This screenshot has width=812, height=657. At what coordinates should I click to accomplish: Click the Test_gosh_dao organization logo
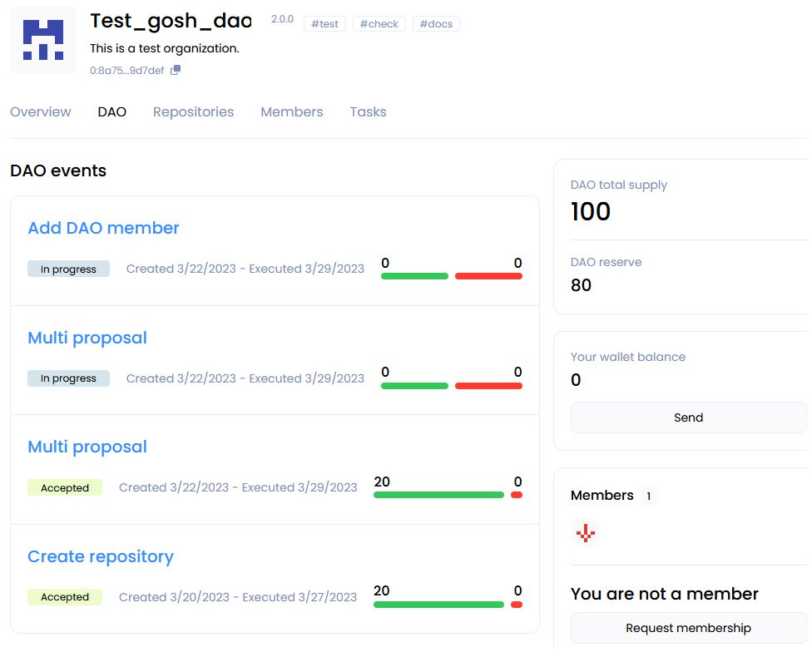(x=42, y=40)
